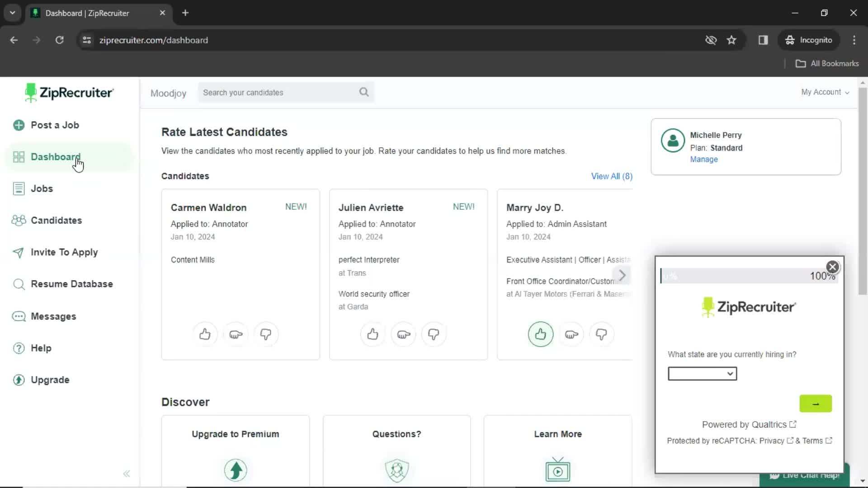
Task: Click the tracking protection eye icon
Action: (x=711, y=40)
